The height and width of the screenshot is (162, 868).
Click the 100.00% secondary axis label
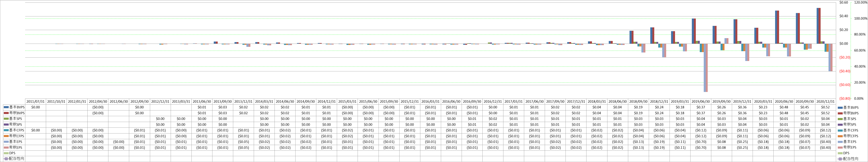point(861,19)
